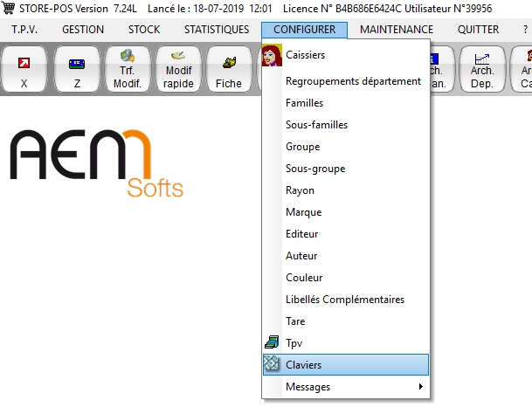Image resolution: width=532 pixels, height=414 pixels.
Task: Choose Familles from the dropdown list
Action: click(x=304, y=103)
